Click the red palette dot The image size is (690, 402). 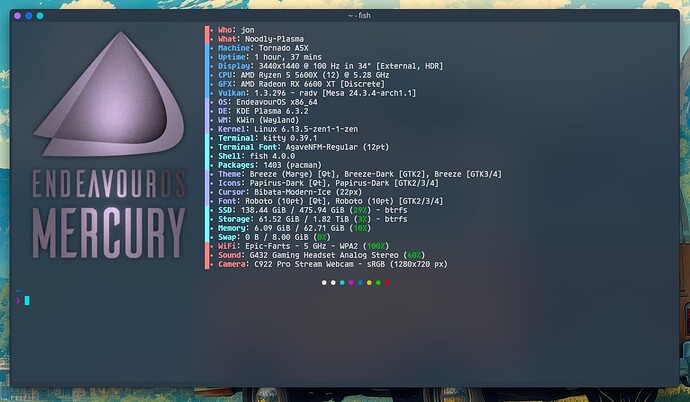387,283
